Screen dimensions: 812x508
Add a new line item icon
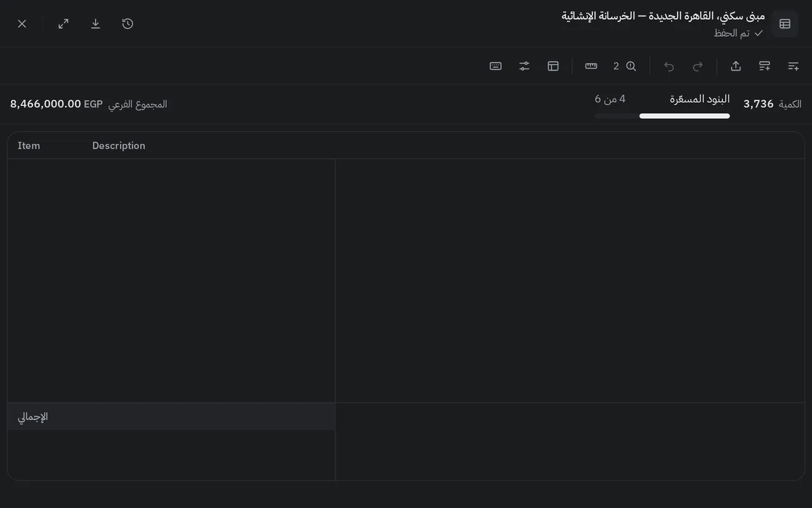pyautogui.click(x=793, y=66)
